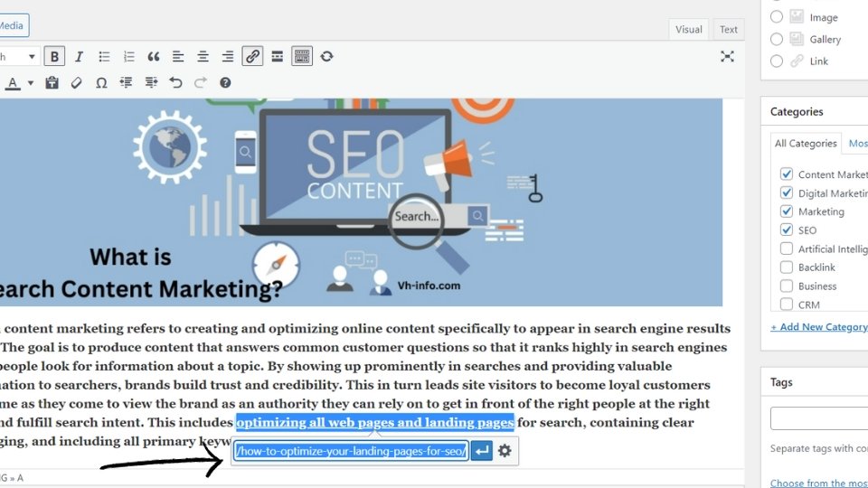The height and width of the screenshot is (488, 868).
Task: Insert a numbered list
Action: [129, 56]
